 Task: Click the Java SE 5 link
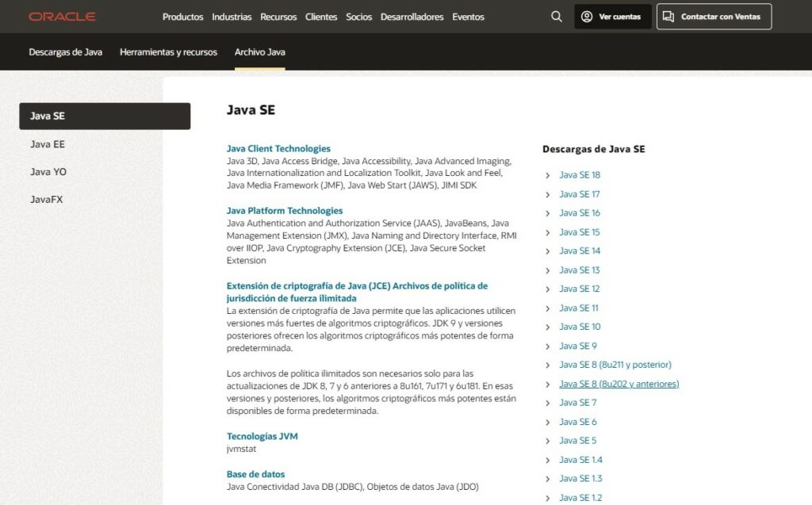tap(578, 440)
